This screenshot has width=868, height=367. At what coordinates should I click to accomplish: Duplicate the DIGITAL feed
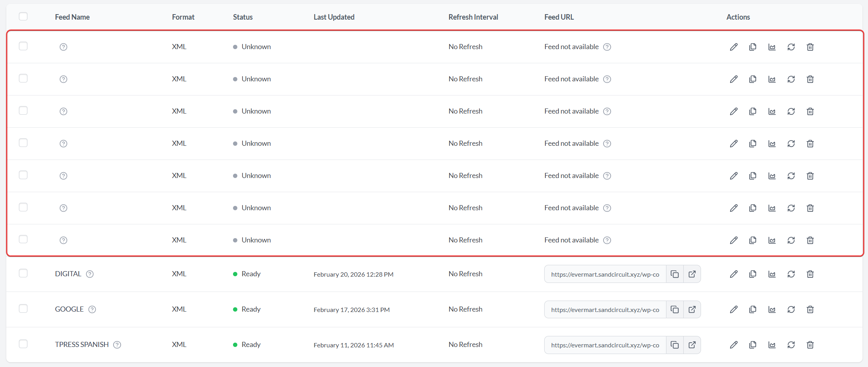752,274
